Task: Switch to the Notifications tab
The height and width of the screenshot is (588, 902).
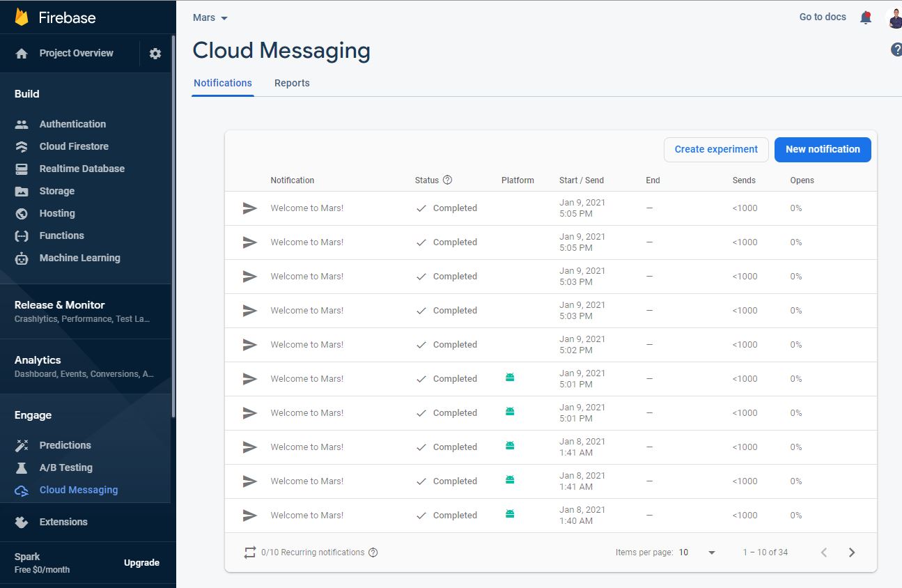Action: coord(223,83)
